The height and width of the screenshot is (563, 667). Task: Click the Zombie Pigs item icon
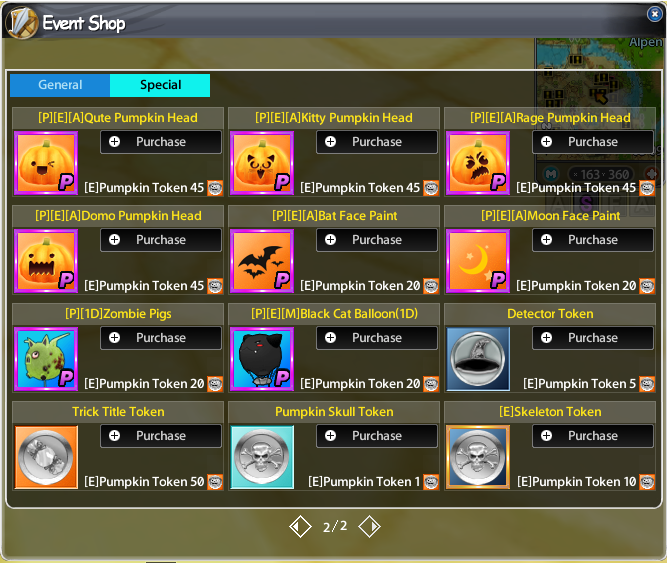click(46, 359)
